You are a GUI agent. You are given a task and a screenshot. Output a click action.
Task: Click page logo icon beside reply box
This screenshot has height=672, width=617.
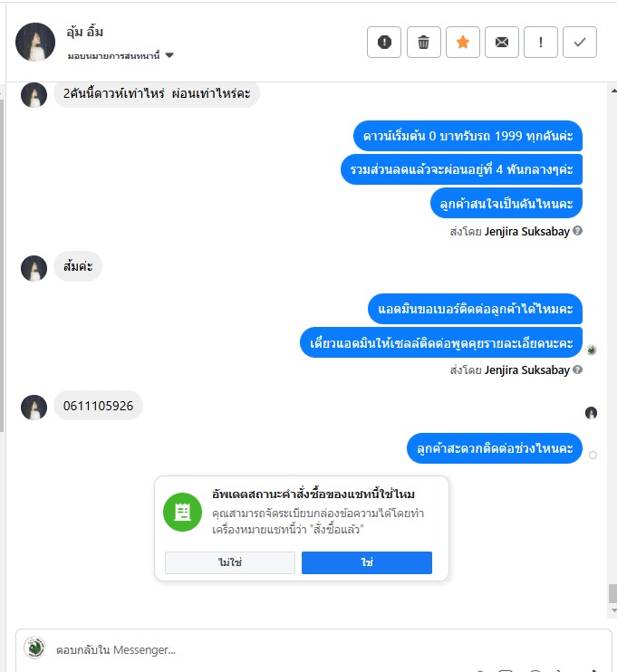[34, 648]
